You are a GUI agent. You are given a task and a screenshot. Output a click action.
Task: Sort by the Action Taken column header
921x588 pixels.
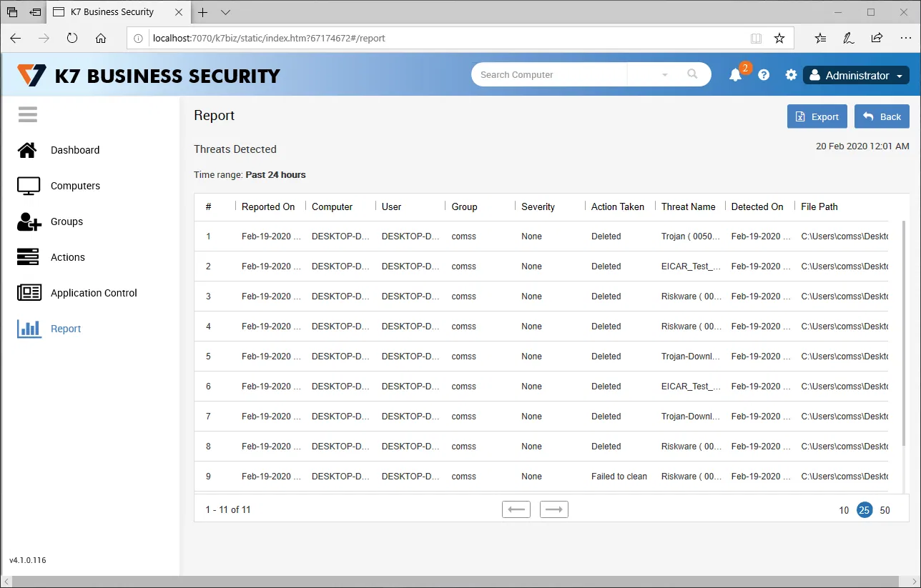coord(618,206)
